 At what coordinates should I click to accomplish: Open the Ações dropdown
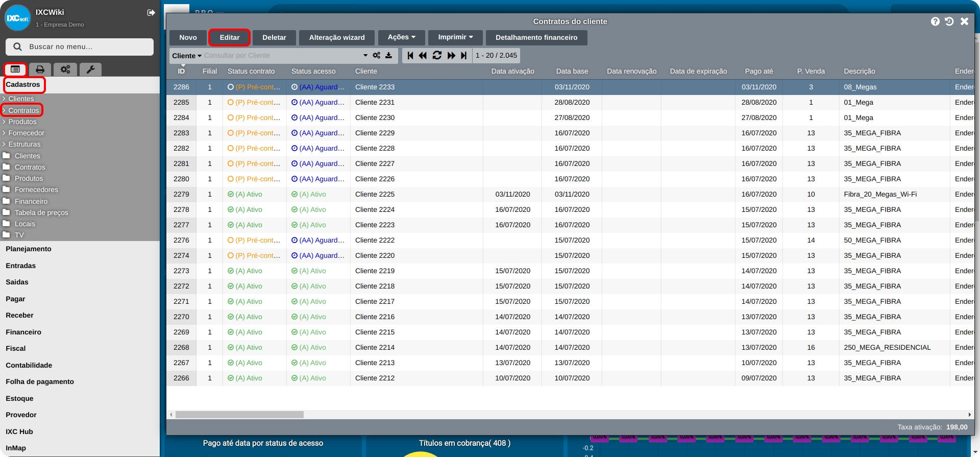(401, 37)
